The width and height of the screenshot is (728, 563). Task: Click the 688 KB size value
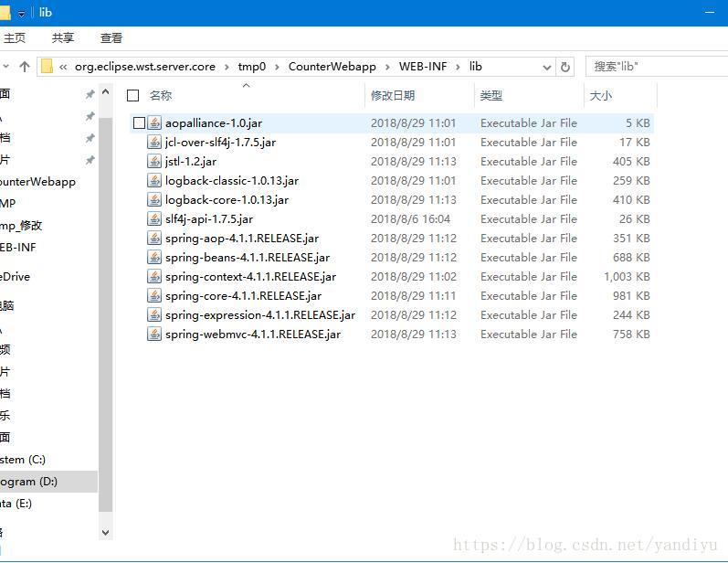pos(631,258)
